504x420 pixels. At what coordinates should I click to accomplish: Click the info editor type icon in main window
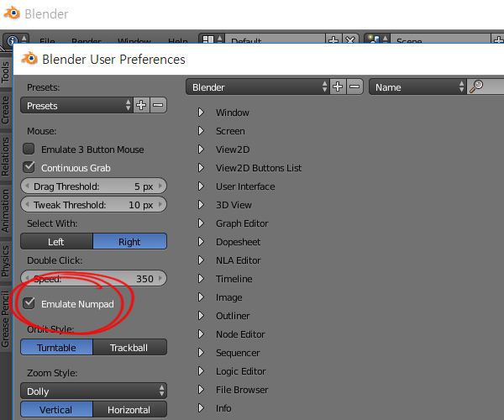[13, 40]
